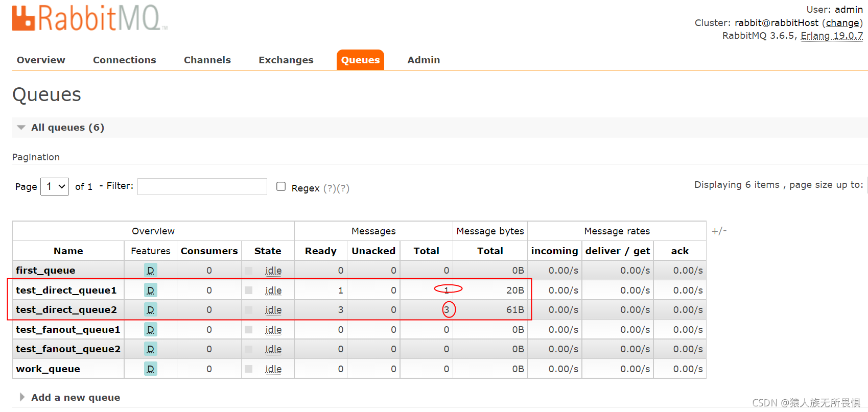Sort by the ack column header
The height and width of the screenshot is (412, 868).
pos(680,251)
